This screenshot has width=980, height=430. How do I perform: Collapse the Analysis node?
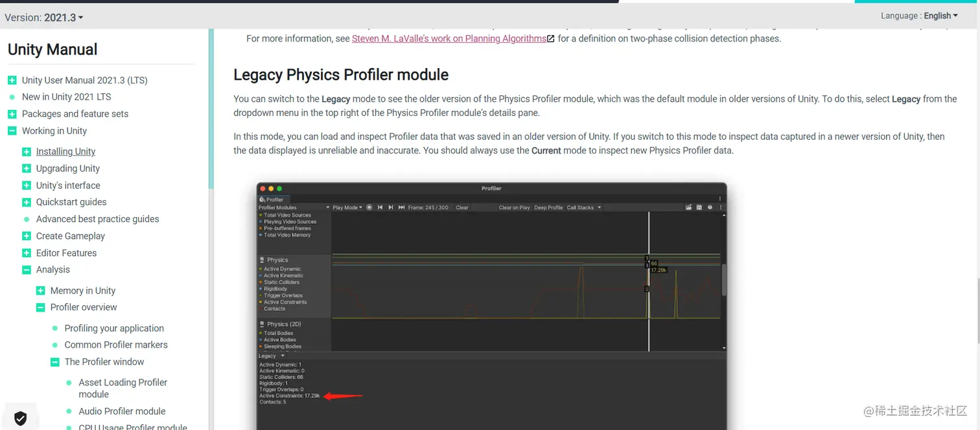(x=27, y=270)
